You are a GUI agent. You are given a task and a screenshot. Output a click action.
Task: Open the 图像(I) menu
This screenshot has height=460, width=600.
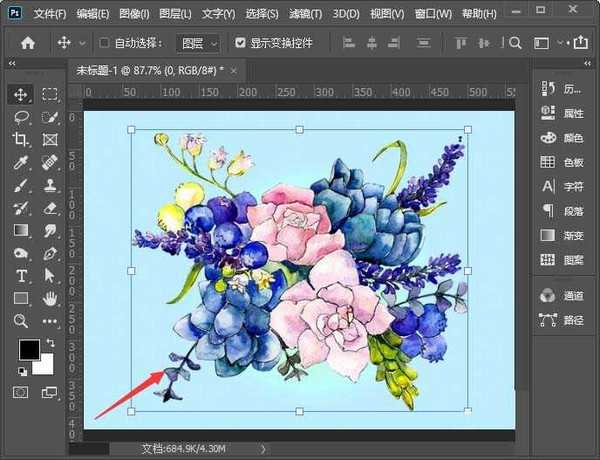[x=133, y=15]
